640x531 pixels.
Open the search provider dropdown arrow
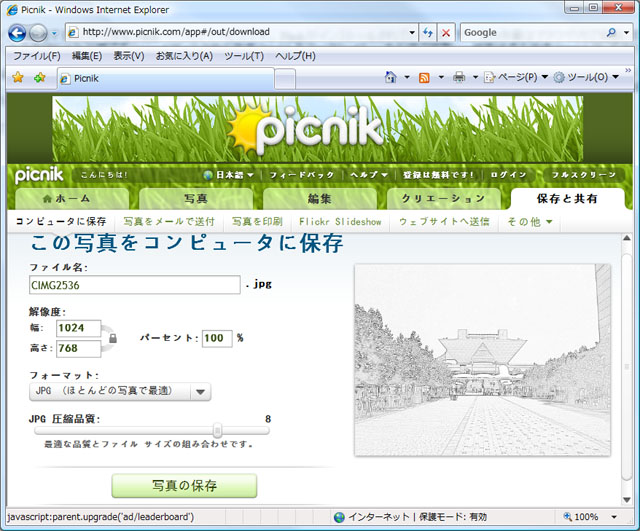pos(627,32)
